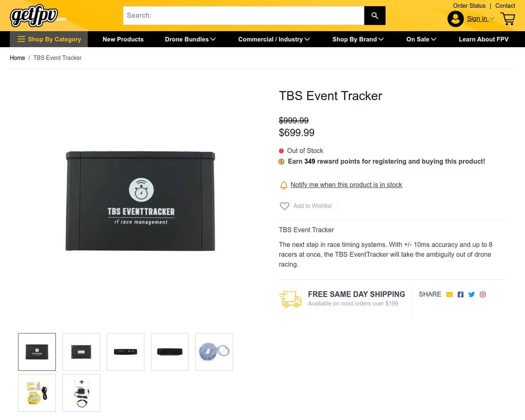Select the New Products menu item
The height and width of the screenshot is (420, 525).
(122, 39)
